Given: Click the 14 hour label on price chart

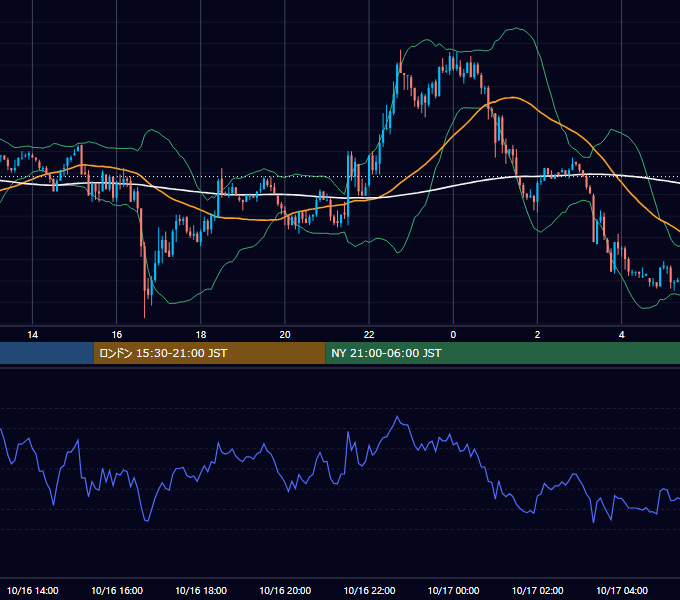Looking at the screenshot, I should click(x=33, y=335).
